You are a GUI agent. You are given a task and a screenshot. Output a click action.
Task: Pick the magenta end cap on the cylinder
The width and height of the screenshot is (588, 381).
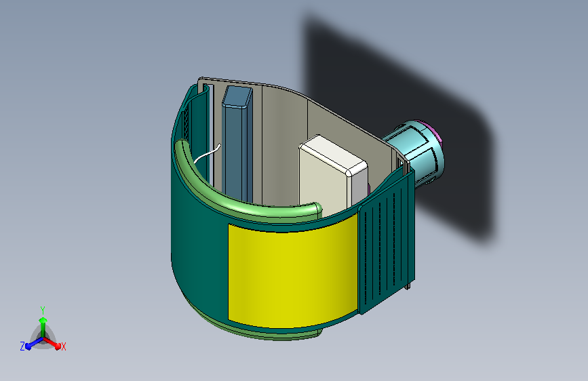tap(435, 132)
